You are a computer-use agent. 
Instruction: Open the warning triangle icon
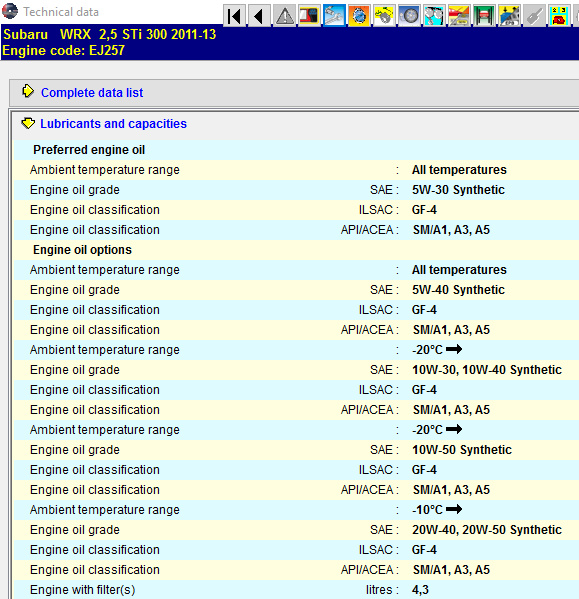pyautogui.click(x=285, y=16)
